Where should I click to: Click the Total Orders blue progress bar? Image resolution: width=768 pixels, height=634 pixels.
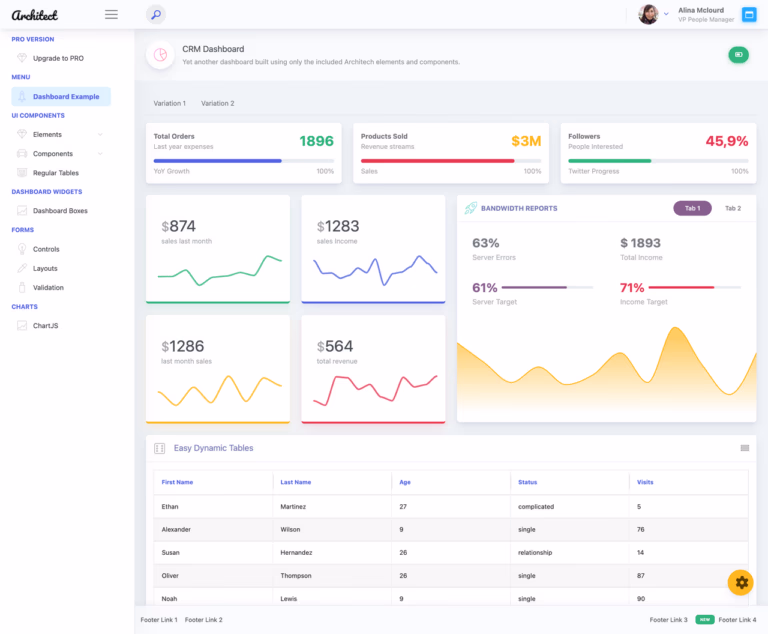pos(243,161)
